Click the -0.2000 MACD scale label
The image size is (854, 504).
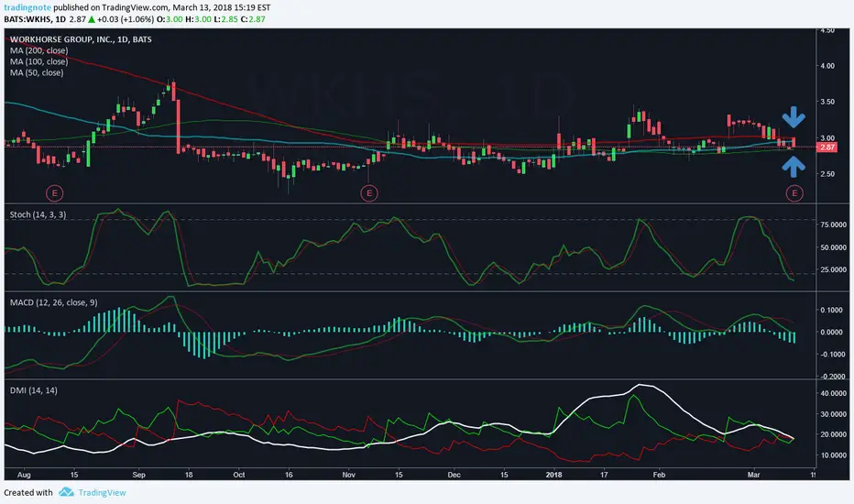tap(832, 377)
